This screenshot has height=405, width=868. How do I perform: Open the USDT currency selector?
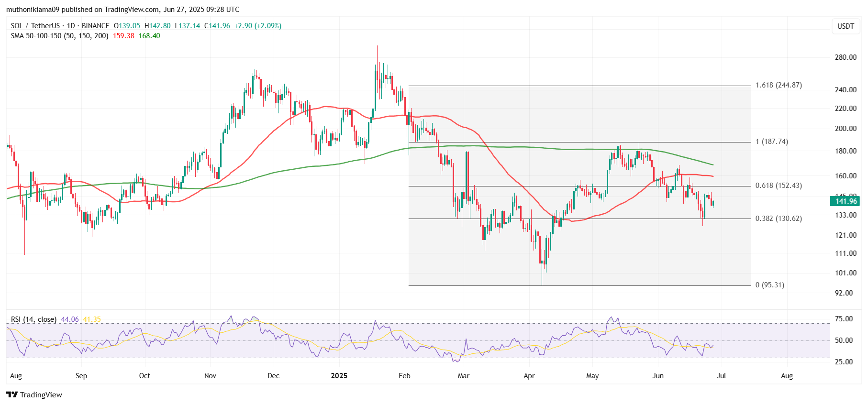(845, 26)
